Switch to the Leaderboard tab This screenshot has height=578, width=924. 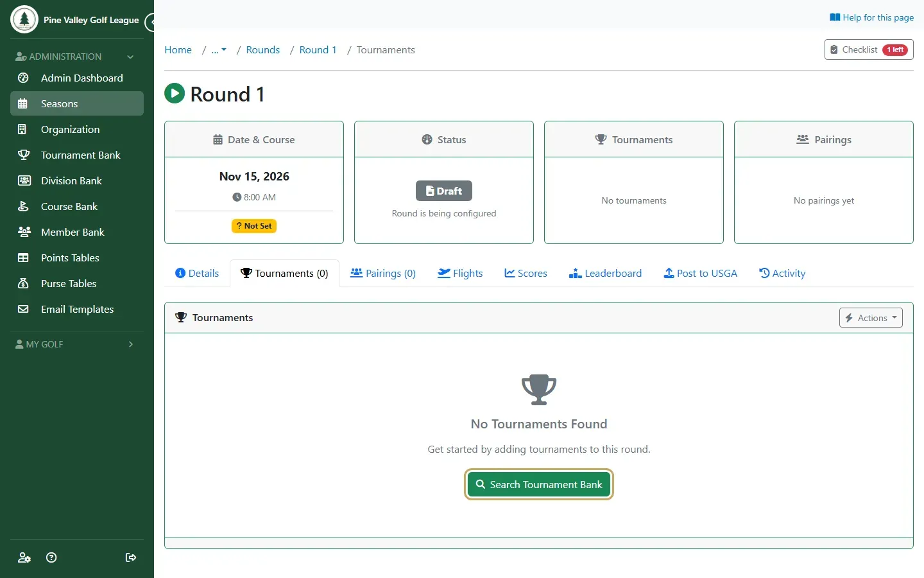click(x=605, y=273)
